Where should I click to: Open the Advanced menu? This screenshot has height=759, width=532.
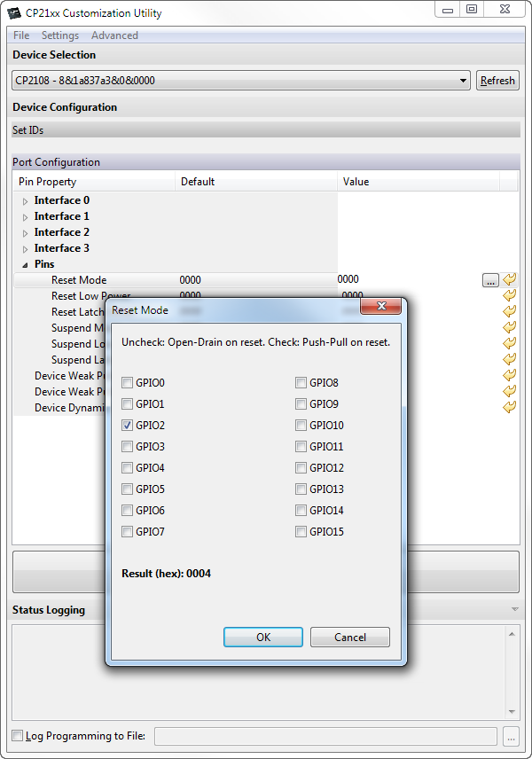click(x=114, y=35)
